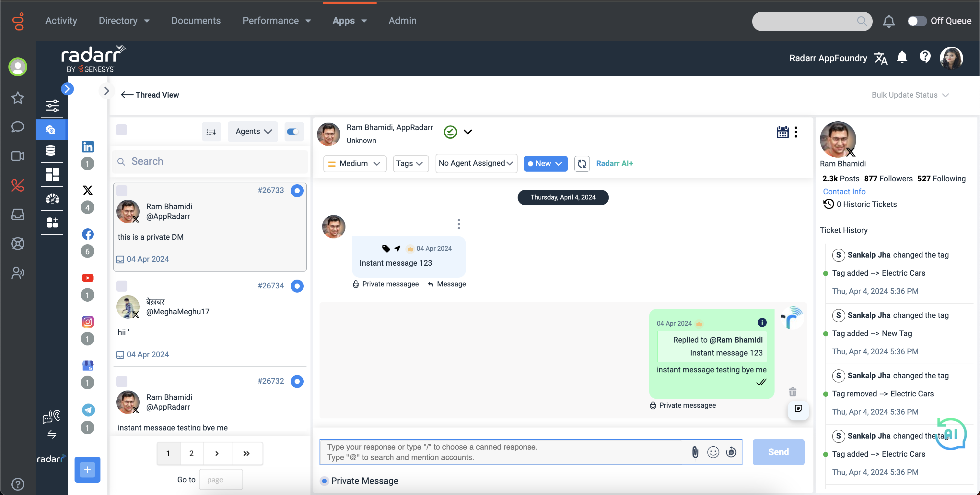The image size is (980, 495).
Task: Expand the New status dropdown
Action: click(x=545, y=163)
